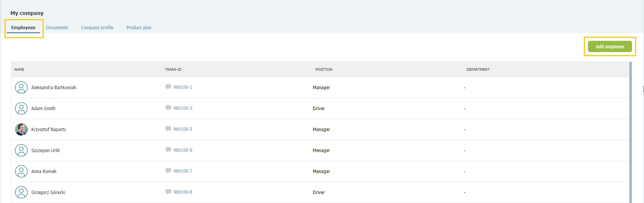This screenshot has width=644, height=203.
Task: Click the POSITION column header
Action: [324, 70]
